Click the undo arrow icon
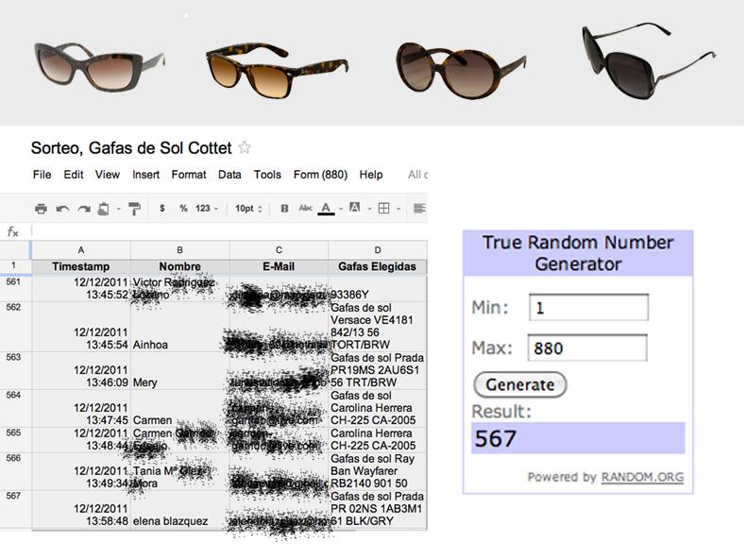This screenshot has width=746, height=560. (62, 209)
